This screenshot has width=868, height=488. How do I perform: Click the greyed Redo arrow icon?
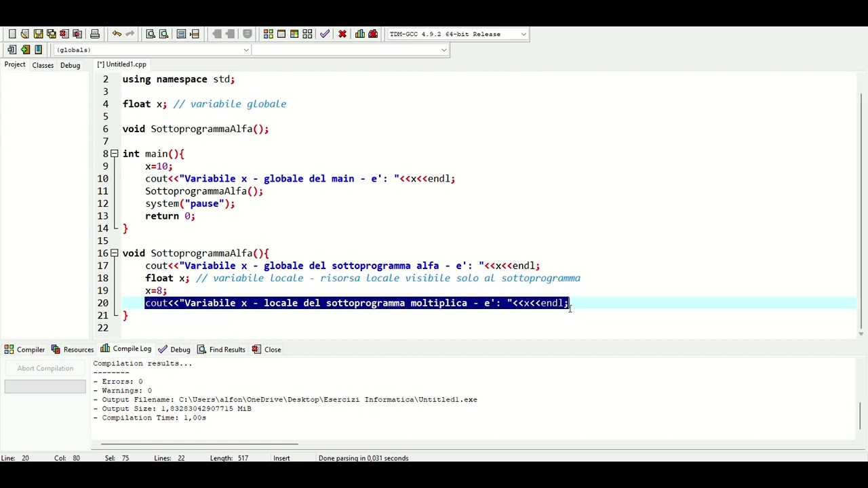130,34
